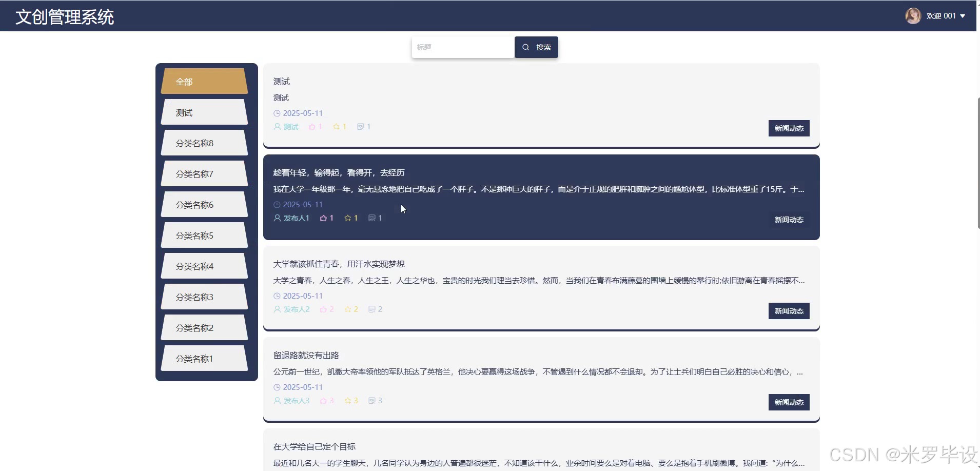Click 新闻动态 tag on 留退路就没有出路 post
Screen dimensions: 980x471
(x=789, y=402)
